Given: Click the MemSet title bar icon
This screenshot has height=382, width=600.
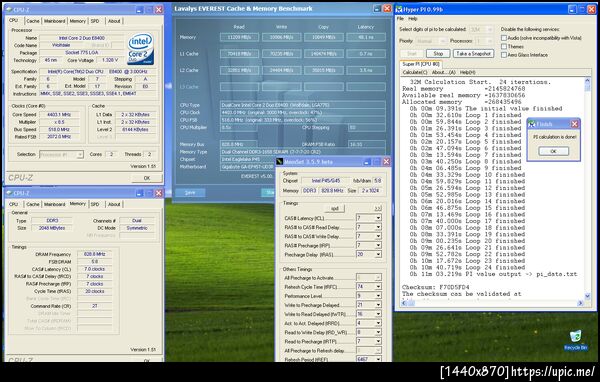Looking at the screenshot, I should (x=280, y=162).
